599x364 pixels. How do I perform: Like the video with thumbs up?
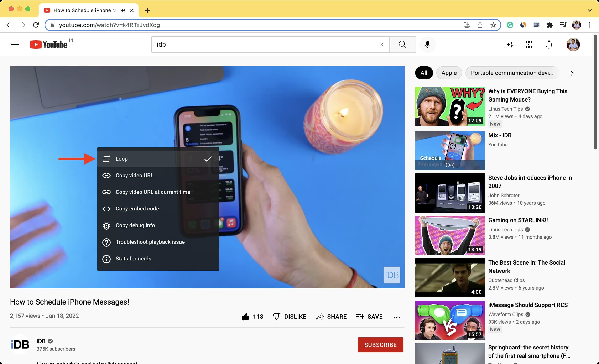coord(245,317)
